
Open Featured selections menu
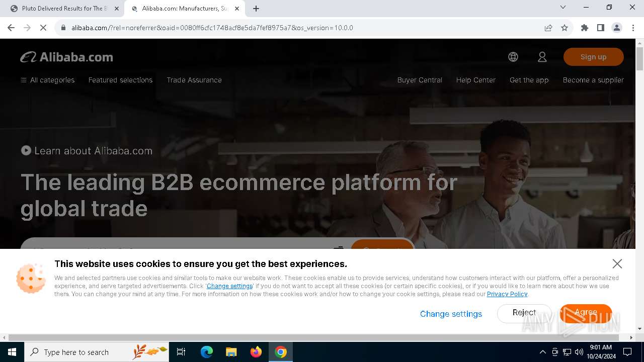(x=120, y=80)
